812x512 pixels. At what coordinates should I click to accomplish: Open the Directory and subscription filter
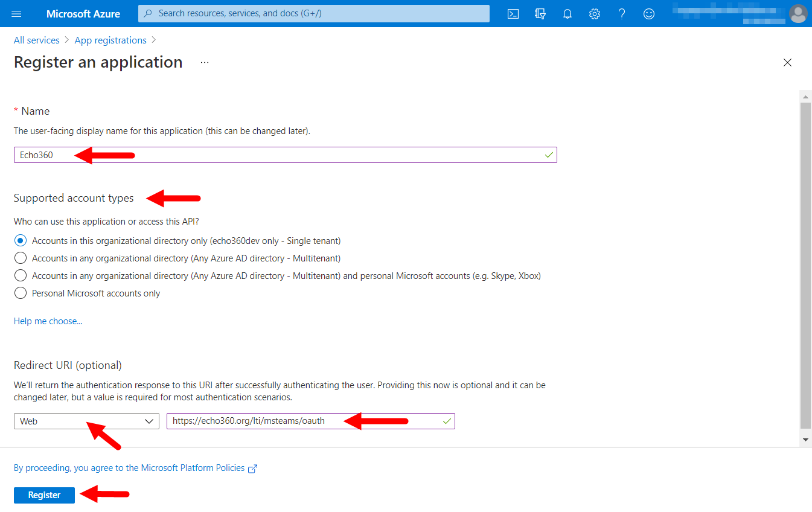click(x=540, y=13)
